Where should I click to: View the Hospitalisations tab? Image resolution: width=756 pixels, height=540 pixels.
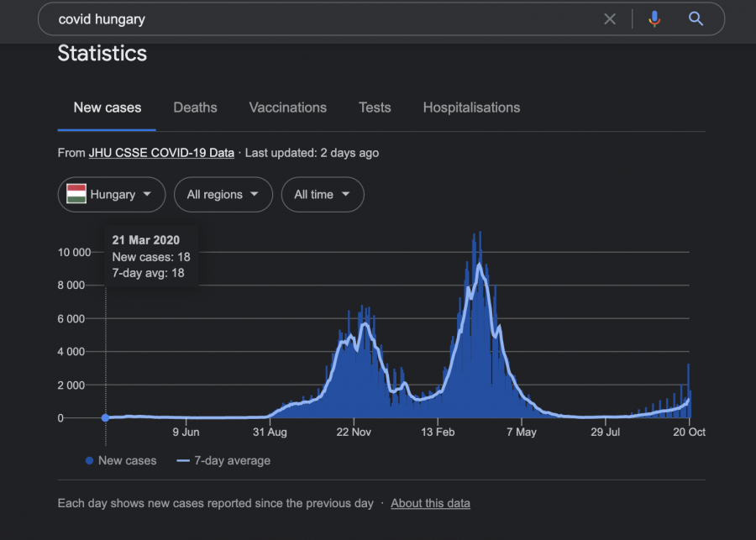pyautogui.click(x=471, y=107)
